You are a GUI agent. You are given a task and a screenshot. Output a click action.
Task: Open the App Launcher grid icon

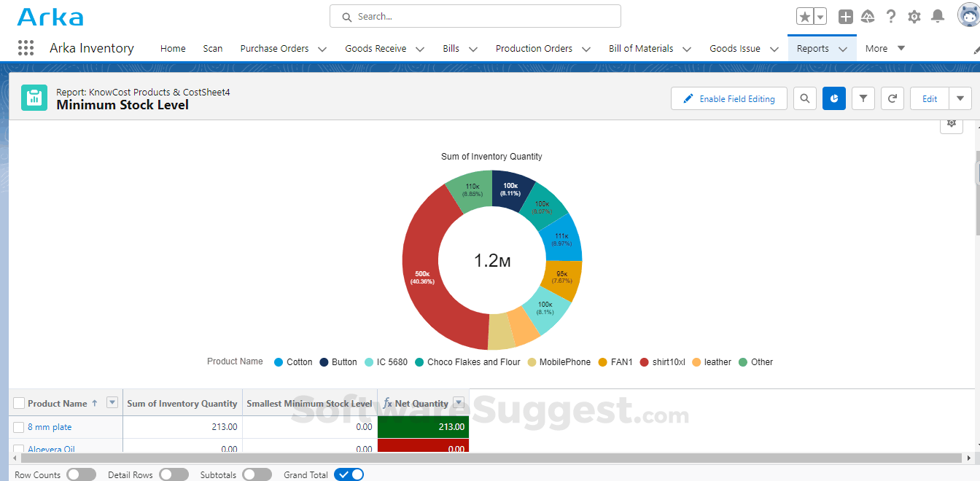pos(26,48)
